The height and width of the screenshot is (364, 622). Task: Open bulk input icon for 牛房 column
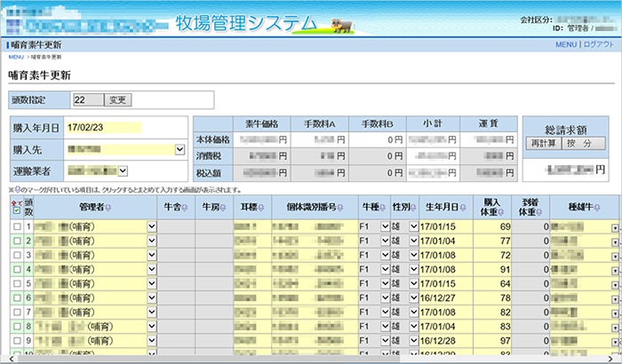pyautogui.click(x=219, y=207)
